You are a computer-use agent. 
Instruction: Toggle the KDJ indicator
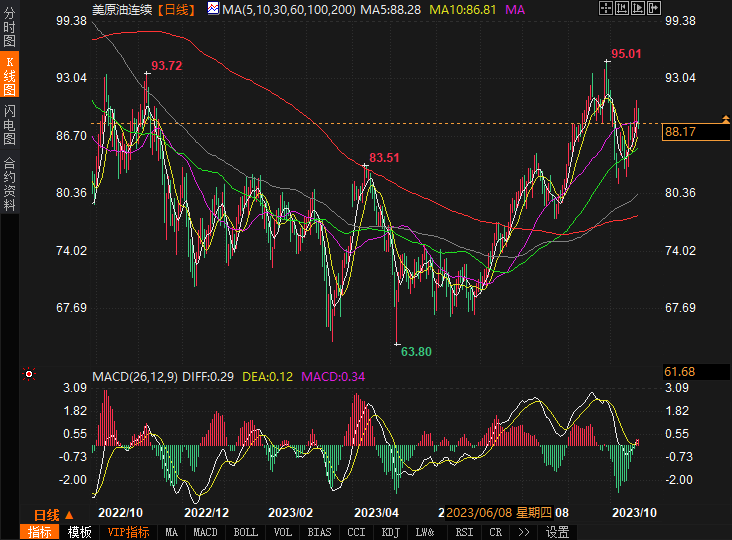point(391,532)
